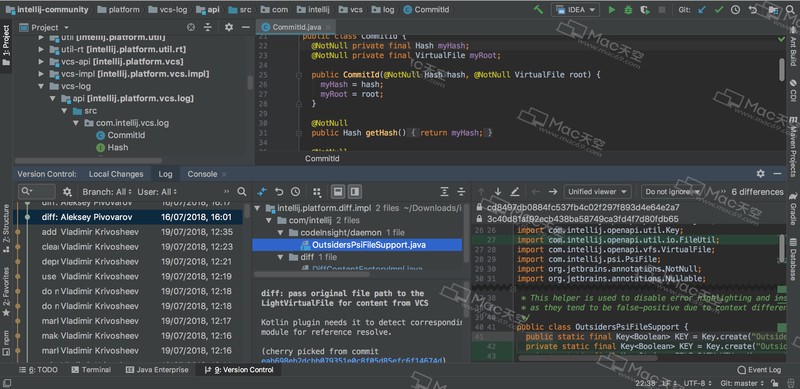This screenshot has width=800, height=389.
Task: Open the Project panel gear settings
Action: point(229,28)
